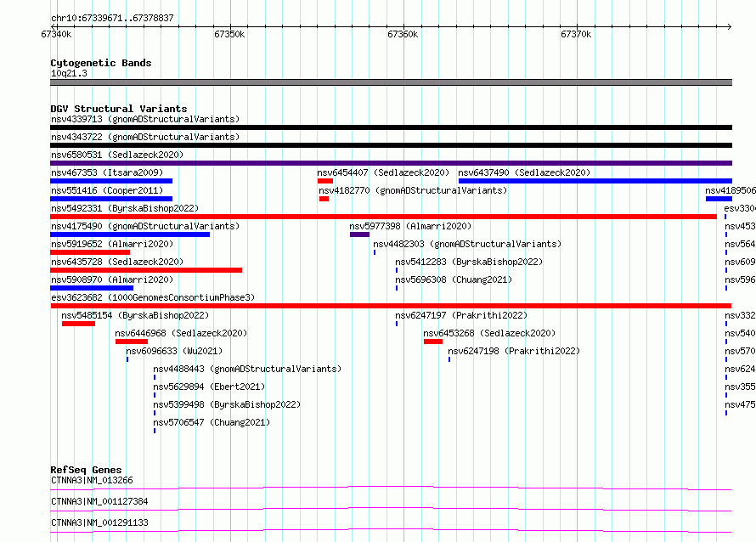Click the chr10:67339671..67378837 coordinate text
The height and width of the screenshot is (542, 756).
click(112, 18)
